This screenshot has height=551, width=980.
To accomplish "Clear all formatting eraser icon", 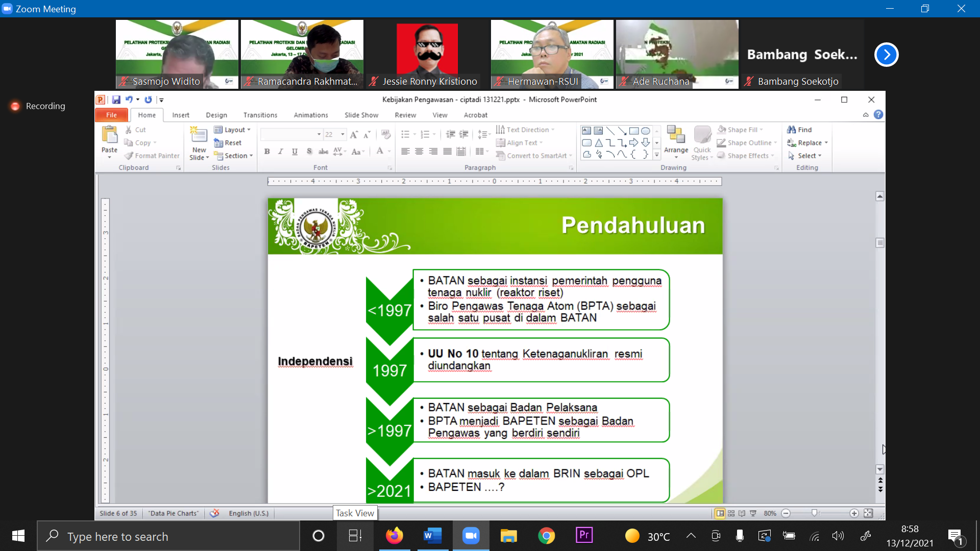I will (x=386, y=135).
